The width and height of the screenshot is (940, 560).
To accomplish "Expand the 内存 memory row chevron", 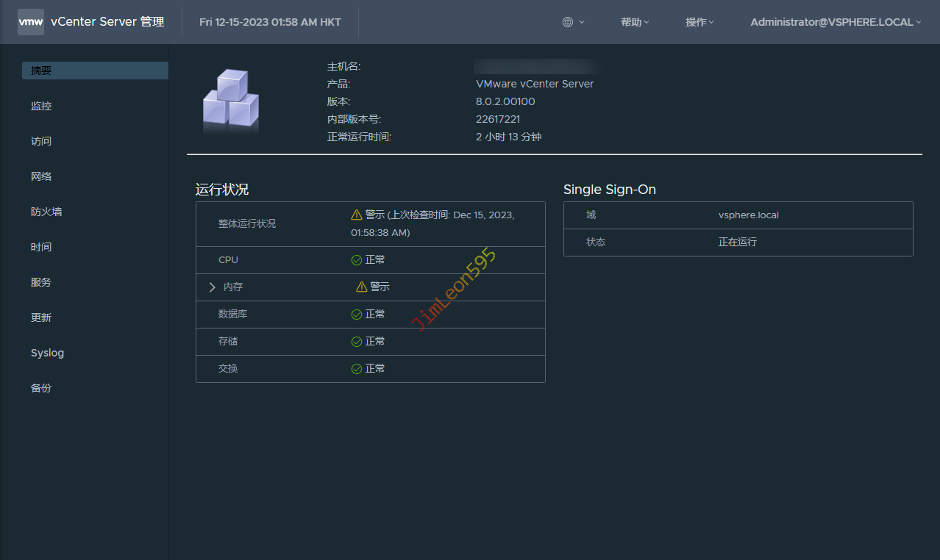I will click(x=213, y=287).
